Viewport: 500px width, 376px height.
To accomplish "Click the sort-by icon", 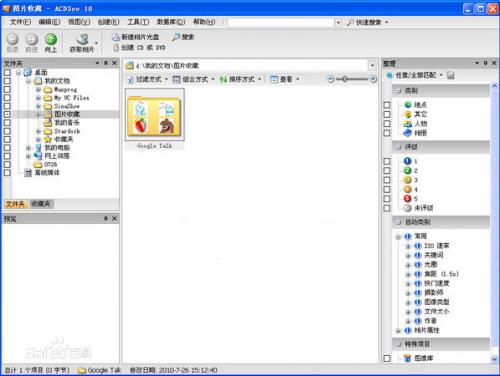I will click(223, 79).
